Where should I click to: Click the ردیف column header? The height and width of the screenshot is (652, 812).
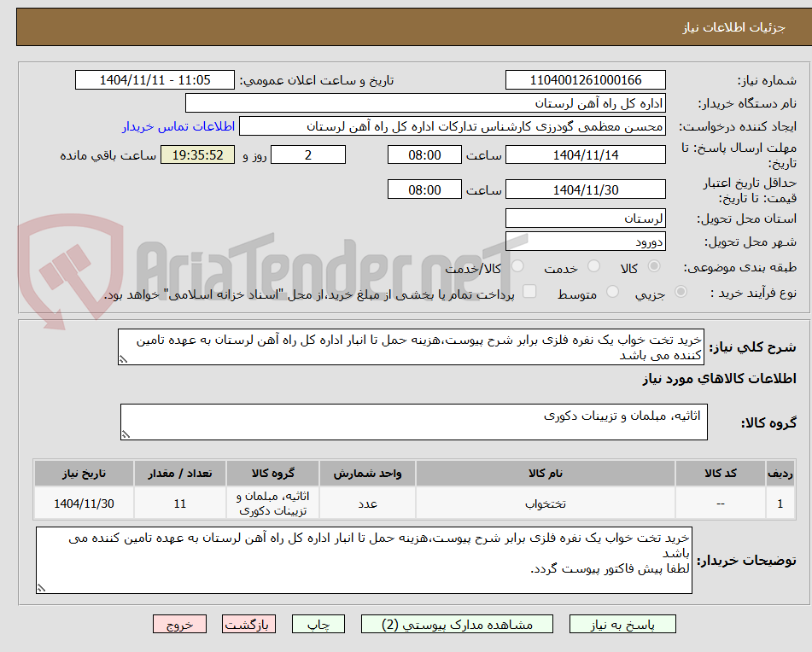point(780,474)
